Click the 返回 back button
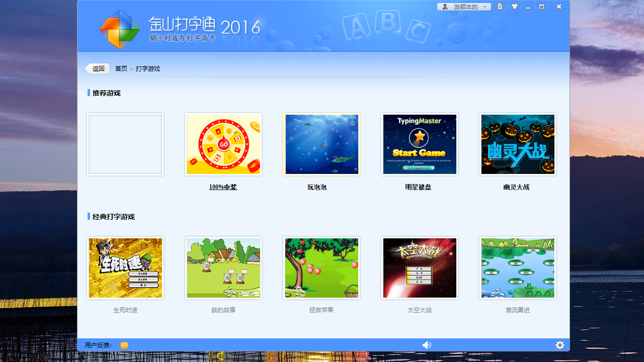 (x=97, y=68)
